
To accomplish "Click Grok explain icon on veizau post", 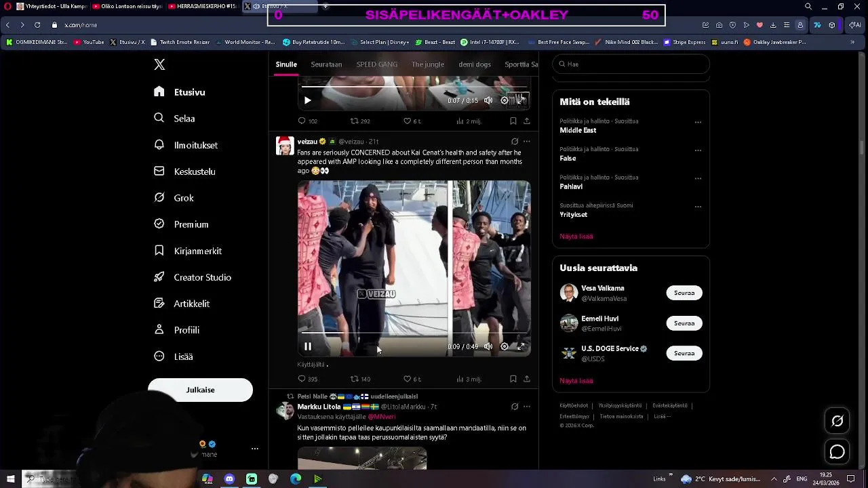I will 515,142.
